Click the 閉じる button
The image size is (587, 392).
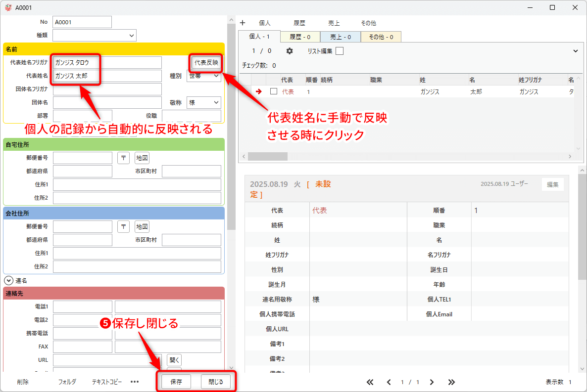(216, 382)
